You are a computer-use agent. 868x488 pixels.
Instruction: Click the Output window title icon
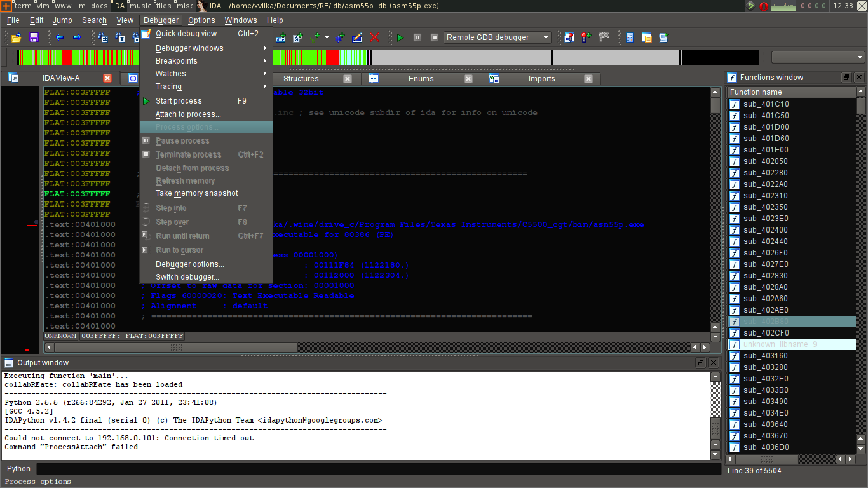(x=9, y=363)
